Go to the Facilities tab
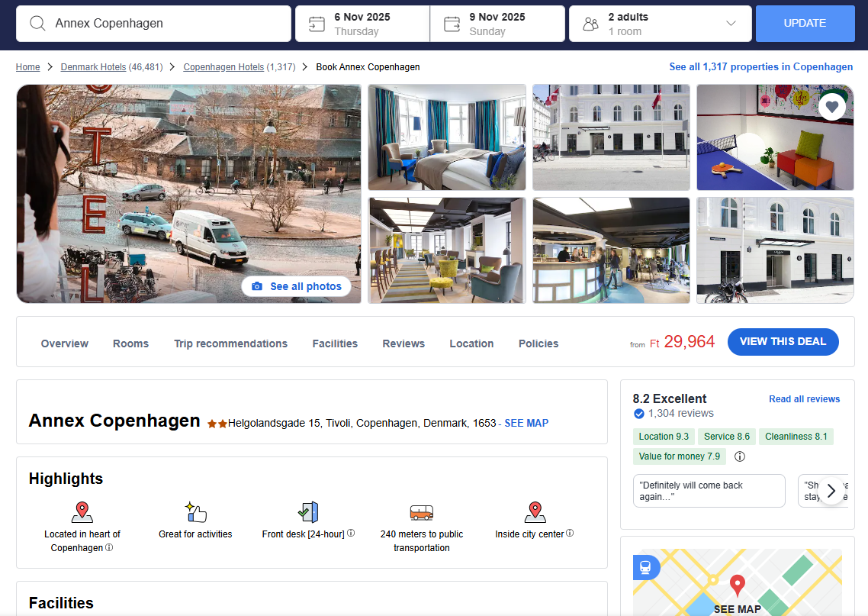This screenshot has height=616, width=868. (335, 343)
